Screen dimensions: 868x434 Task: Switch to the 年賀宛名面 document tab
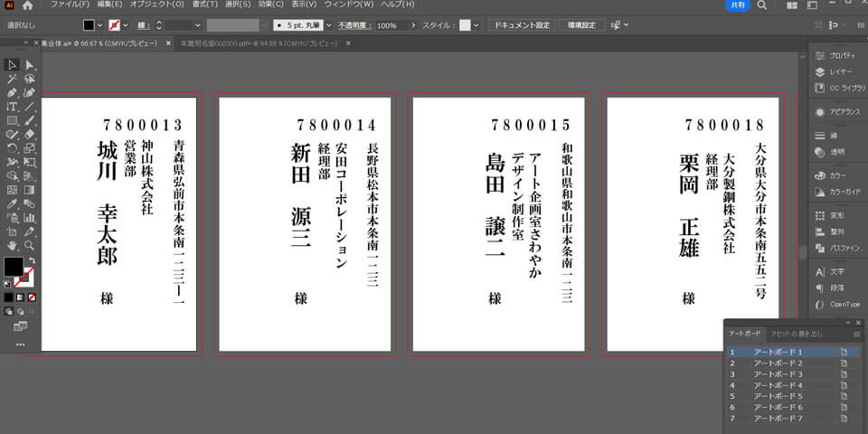click(246, 43)
